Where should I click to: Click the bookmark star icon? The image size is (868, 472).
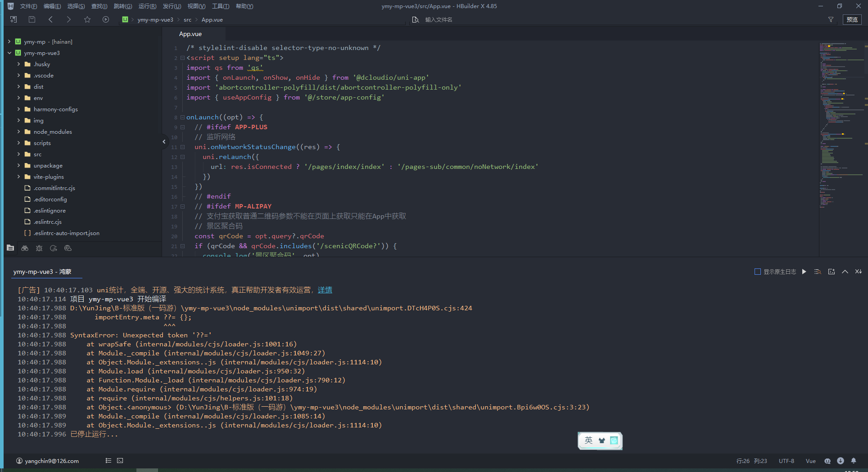[x=87, y=19]
